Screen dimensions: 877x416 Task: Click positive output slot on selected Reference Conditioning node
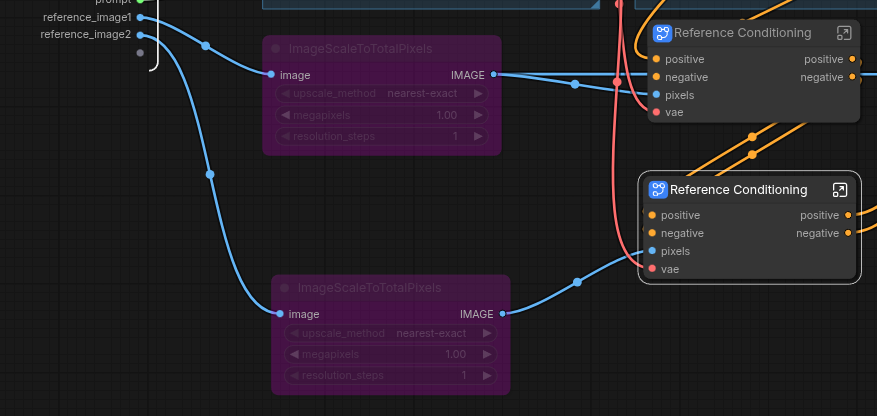pos(848,215)
